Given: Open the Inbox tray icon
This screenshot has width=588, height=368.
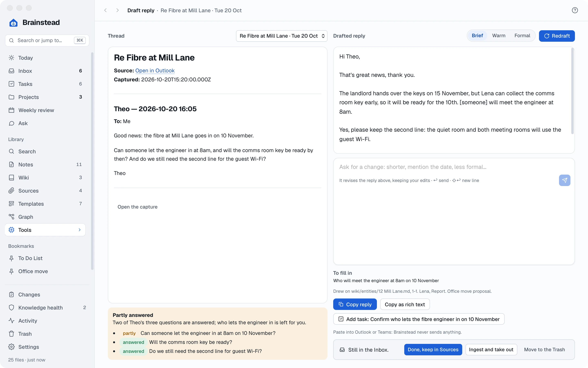Looking at the screenshot, I should coord(11,71).
